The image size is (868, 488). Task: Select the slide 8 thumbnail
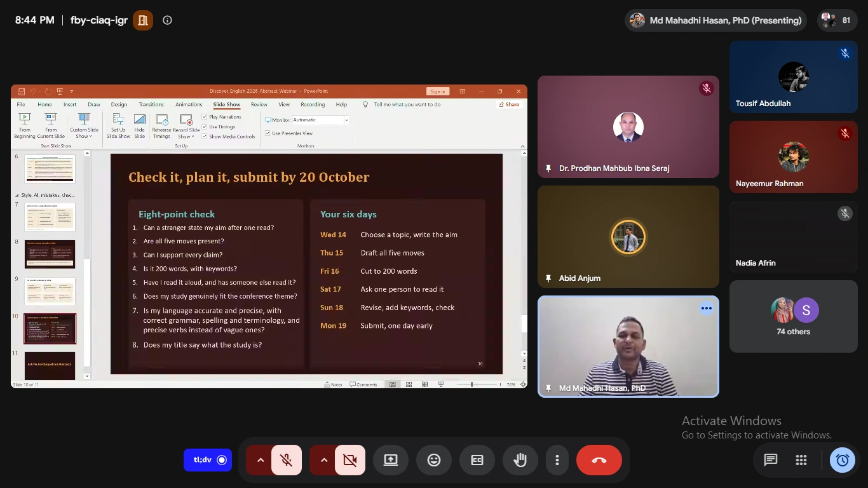50,254
